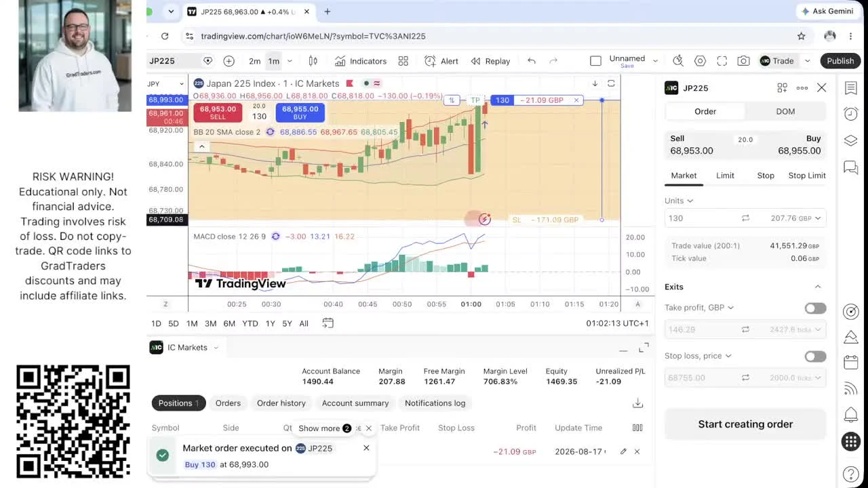Open Take profit, GBP unit dropdown
The width and height of the screenshot is (868, 488).
[x=699, y=308]
